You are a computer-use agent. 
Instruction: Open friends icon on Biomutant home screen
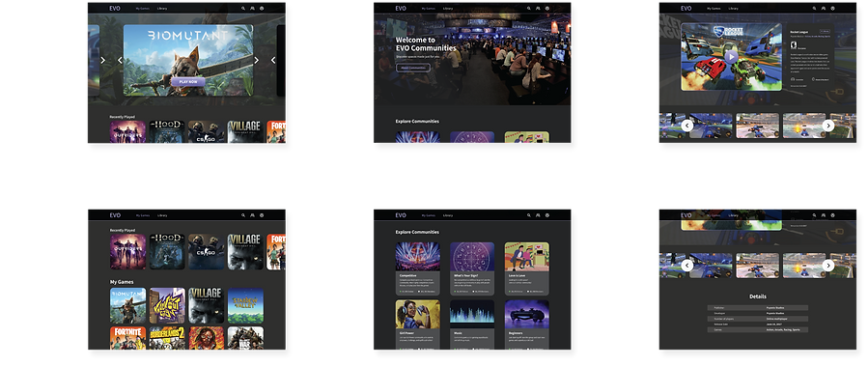pos(252,9)
